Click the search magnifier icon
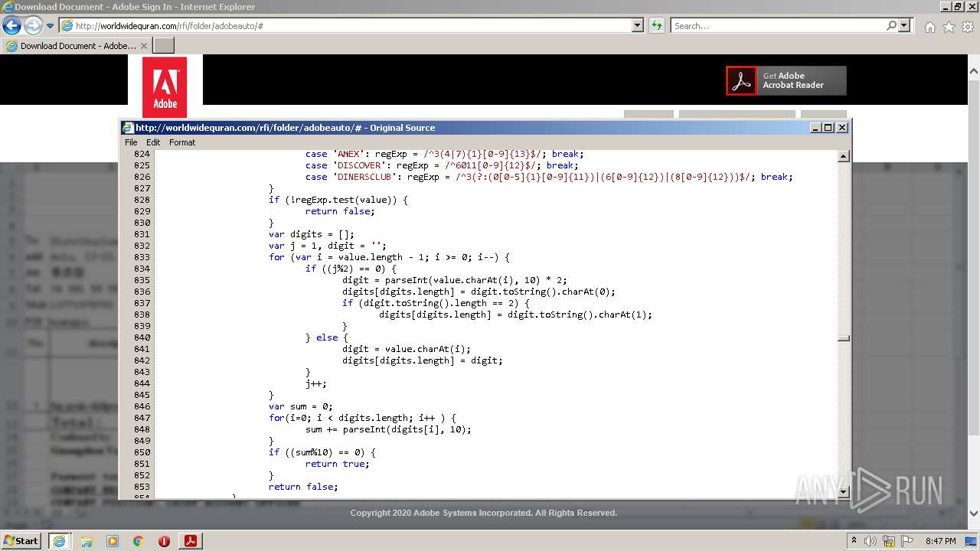 [x=891, y=26]
